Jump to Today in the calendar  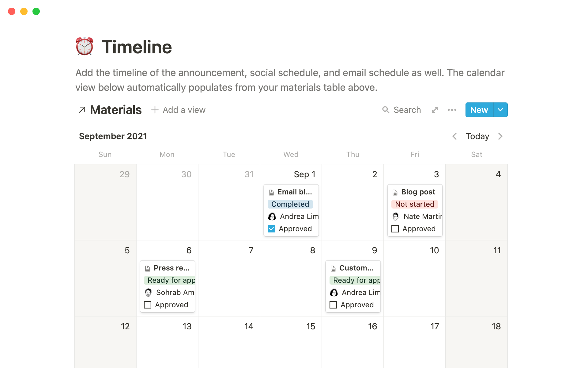pyautogui.click(x=477, y=136)
